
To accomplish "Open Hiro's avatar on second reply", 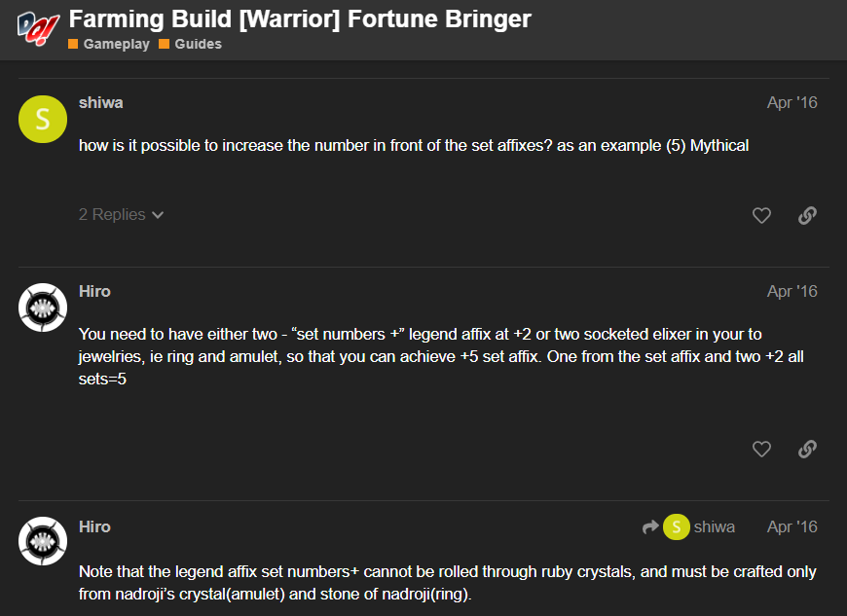I will pyautogui.click(x=43, y=541).
